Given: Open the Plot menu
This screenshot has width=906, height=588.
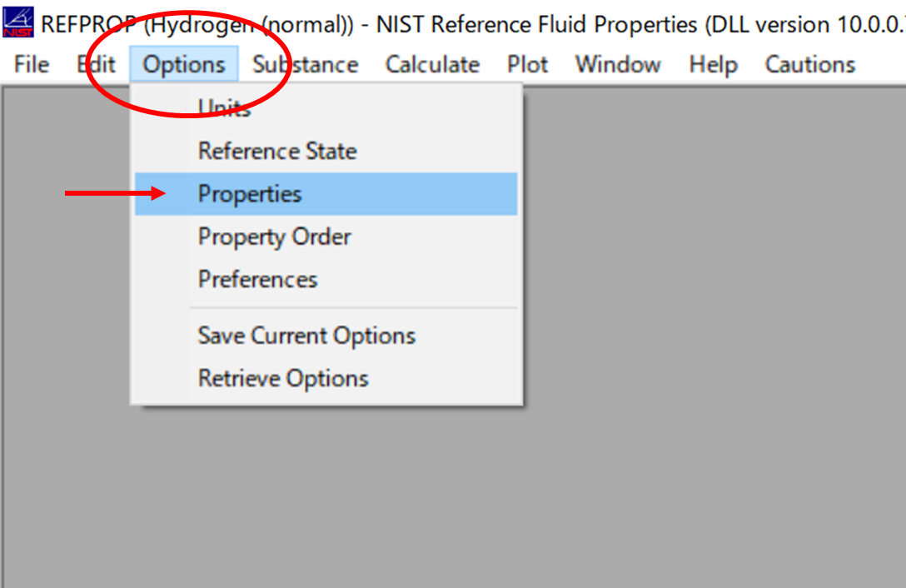Looking at the screenshot, I should pyautogui.click(x=528, y=64).
